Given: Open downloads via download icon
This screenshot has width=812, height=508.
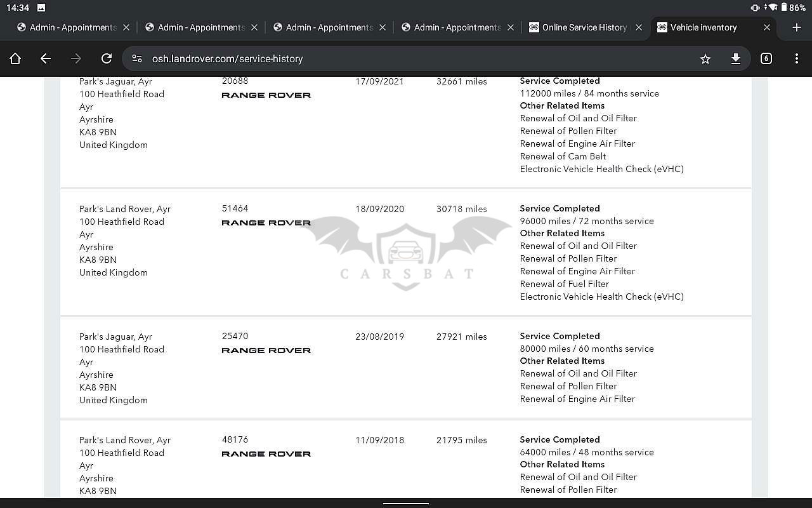Looking at the screenshot, I should click(x=736, y=58).
